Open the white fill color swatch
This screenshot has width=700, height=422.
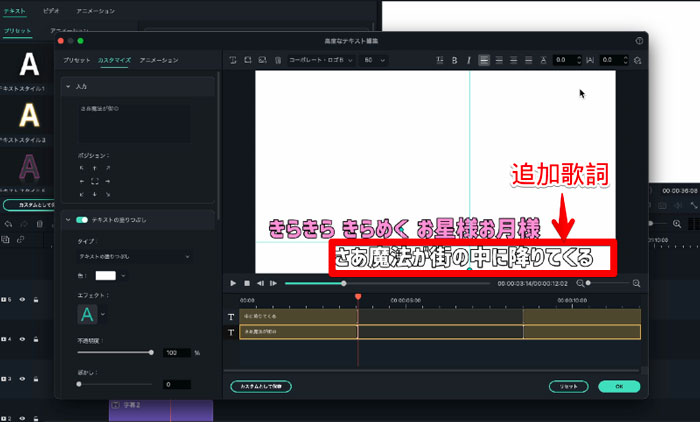106,275
